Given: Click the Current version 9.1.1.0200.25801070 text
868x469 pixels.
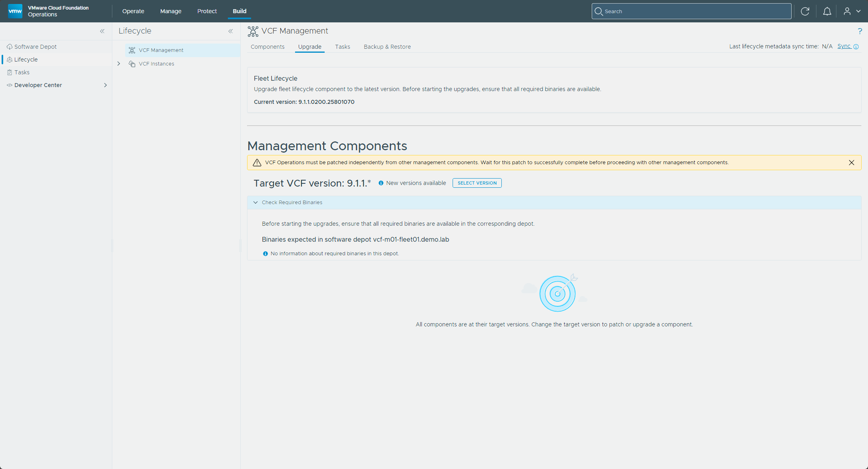Looking at the screenshot, I should pyautogui.click(x=304, y=102).
